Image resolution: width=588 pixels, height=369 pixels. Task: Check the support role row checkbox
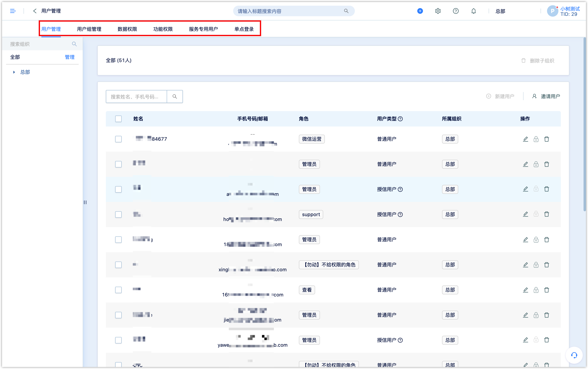coord(118,215)
